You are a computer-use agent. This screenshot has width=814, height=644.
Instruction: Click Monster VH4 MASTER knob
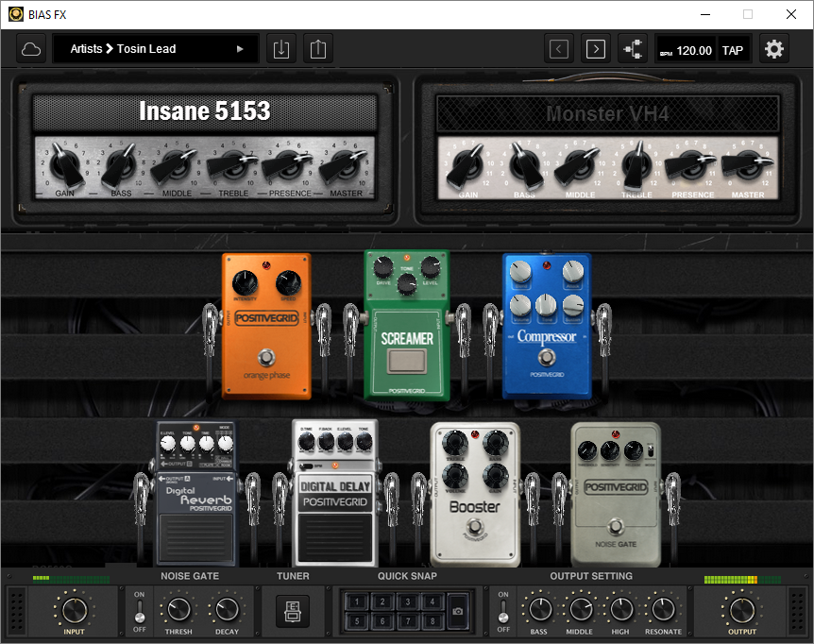pyautogui.click(x=748, y=165)
